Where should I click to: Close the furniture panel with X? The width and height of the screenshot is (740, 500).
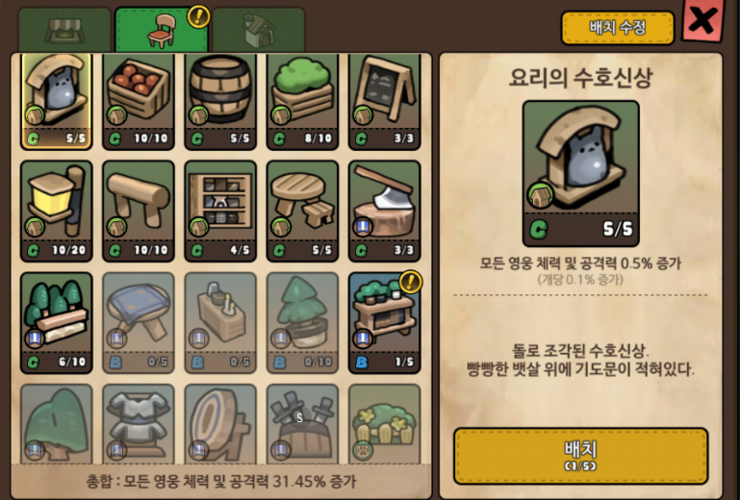(703, 20)
